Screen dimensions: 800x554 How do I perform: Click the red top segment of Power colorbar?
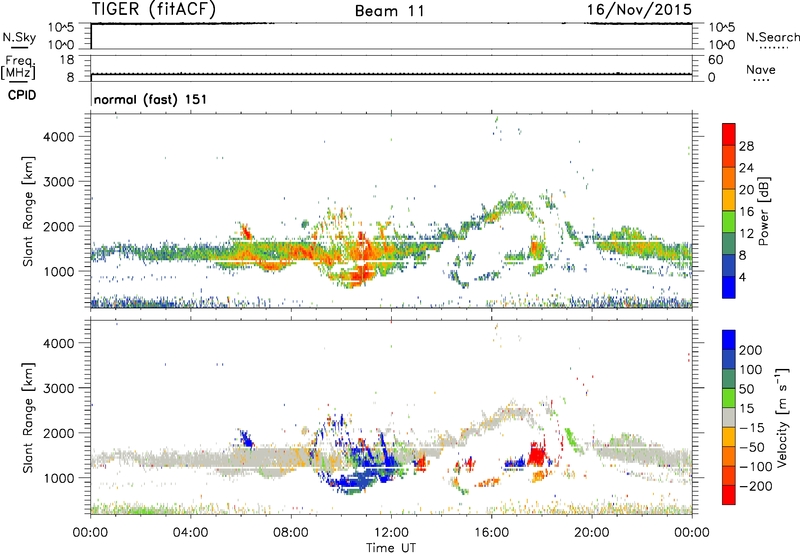pyautogui.click(x=729, y=134)
